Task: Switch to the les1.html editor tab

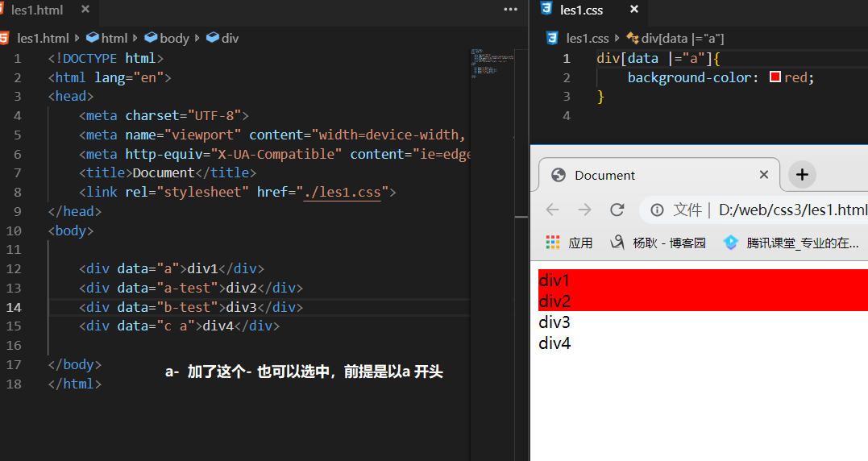Action: 36,10
